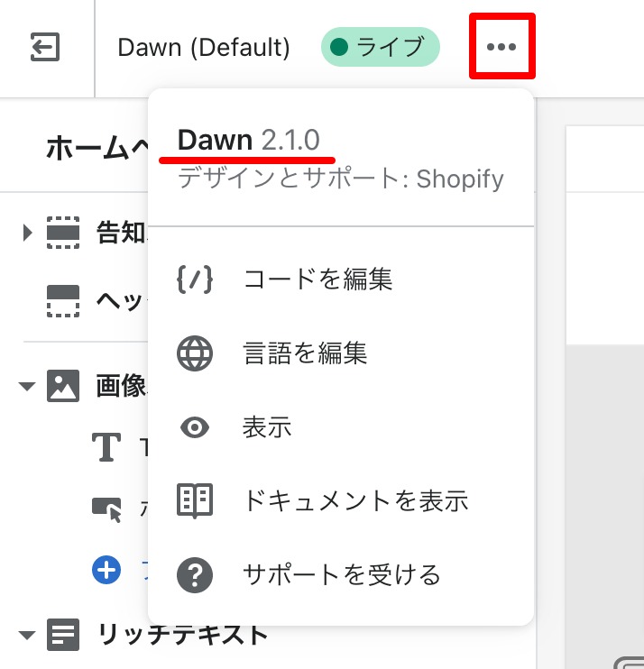Click the image section picture icon
Viewport: 644px width, 669px height.
63,386
